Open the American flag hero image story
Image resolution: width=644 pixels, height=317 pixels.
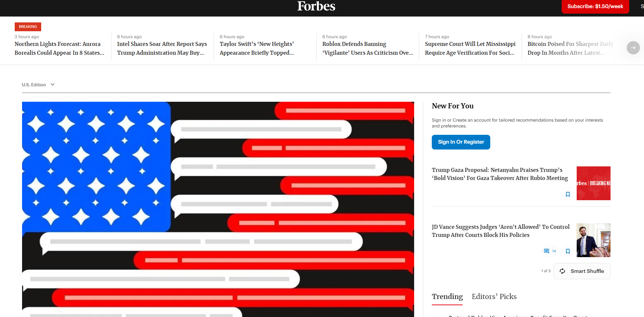pyautogui.click(x=218, y=209)
